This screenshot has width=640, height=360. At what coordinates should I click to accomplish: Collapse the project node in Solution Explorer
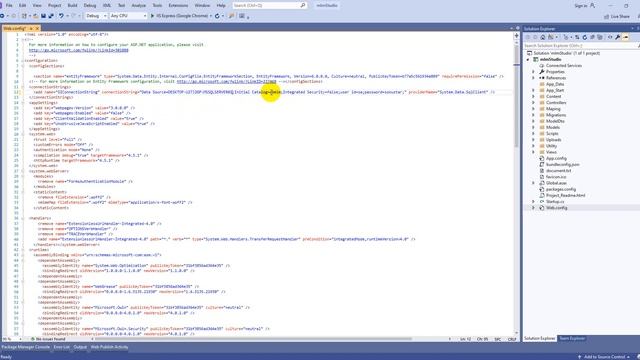[x=528, y=60]
